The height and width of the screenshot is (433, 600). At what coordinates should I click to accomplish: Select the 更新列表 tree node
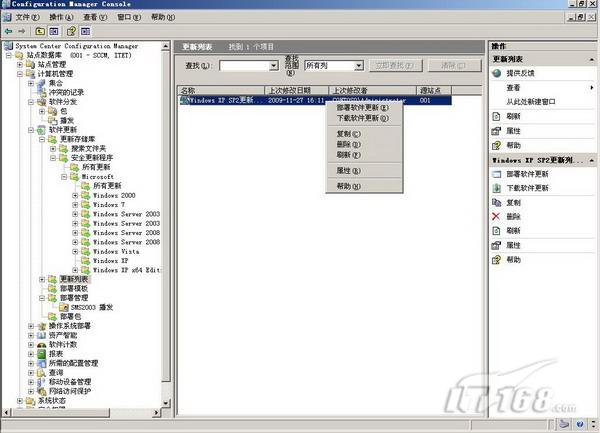[74, 279]
